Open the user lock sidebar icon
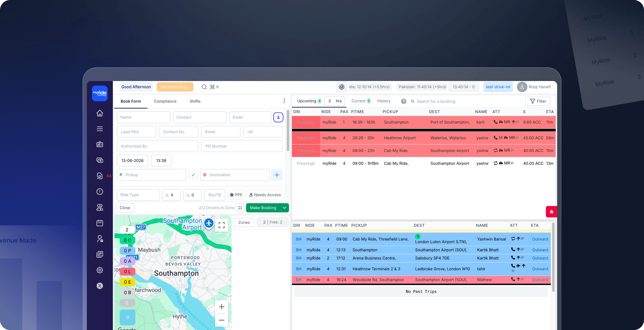This screenshot has height=330, width=644. [100, 239]
